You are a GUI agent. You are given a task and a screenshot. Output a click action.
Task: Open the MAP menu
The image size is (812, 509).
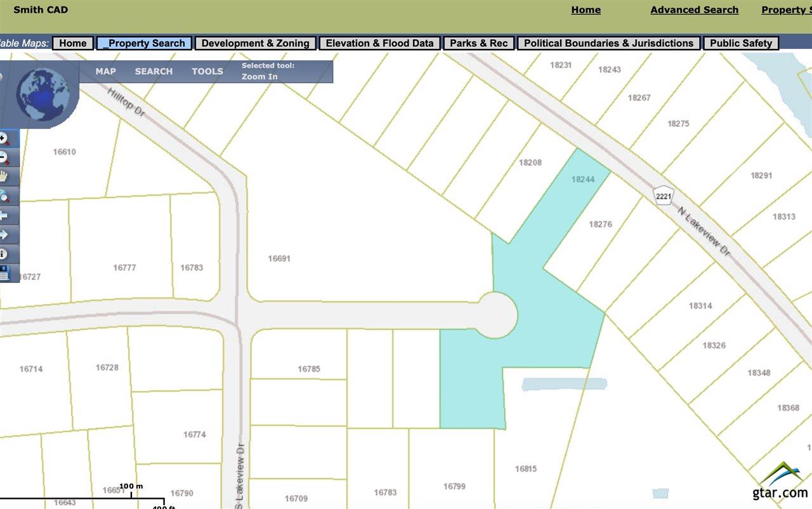tap(105, 71)
